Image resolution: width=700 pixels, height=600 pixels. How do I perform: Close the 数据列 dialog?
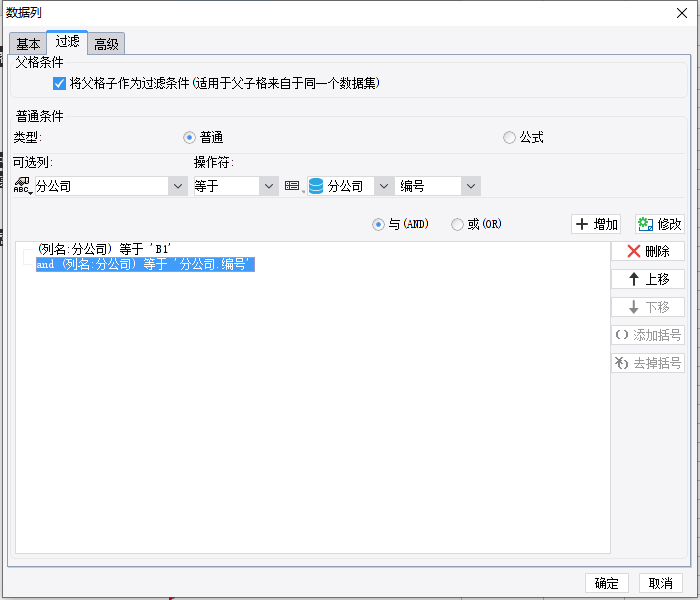(682, 13)
